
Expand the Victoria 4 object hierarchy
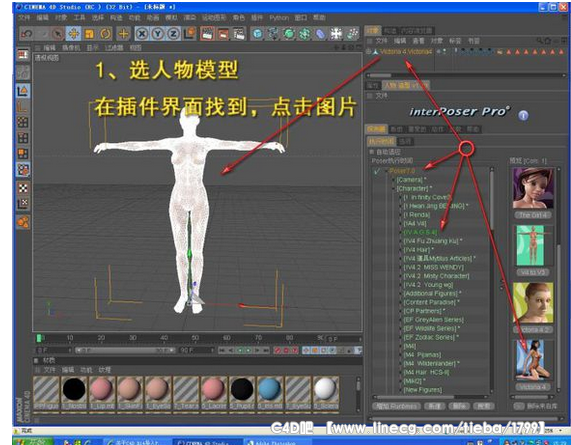click(369, 52)
